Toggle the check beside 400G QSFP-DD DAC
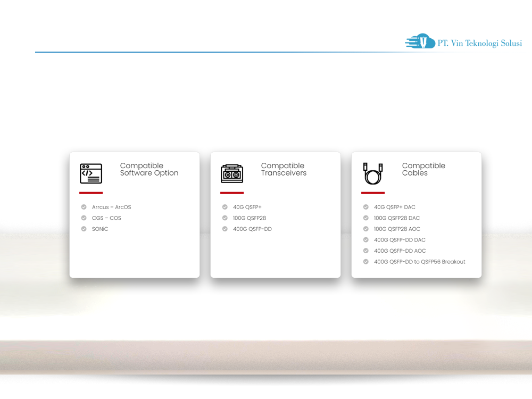 [365, 240]
